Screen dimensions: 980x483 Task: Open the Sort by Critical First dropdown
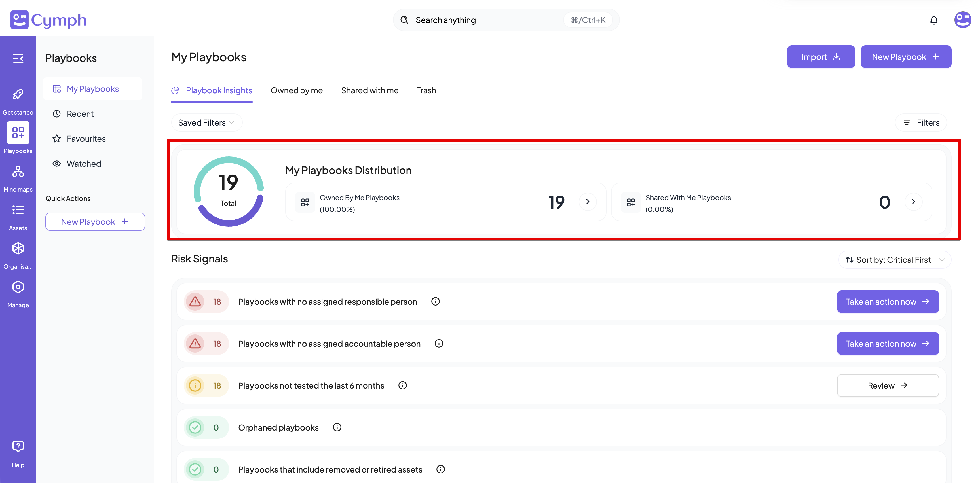[894, 260]
